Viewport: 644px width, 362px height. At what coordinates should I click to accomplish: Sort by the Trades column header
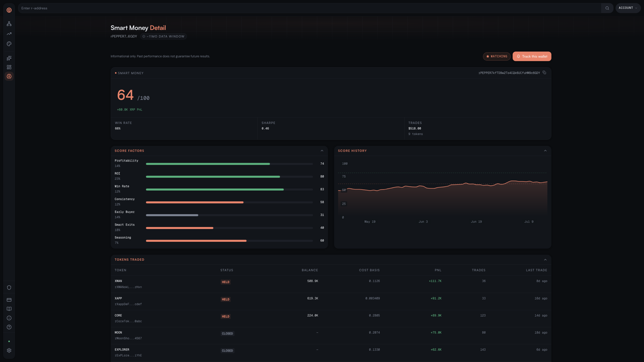point(479,270)
